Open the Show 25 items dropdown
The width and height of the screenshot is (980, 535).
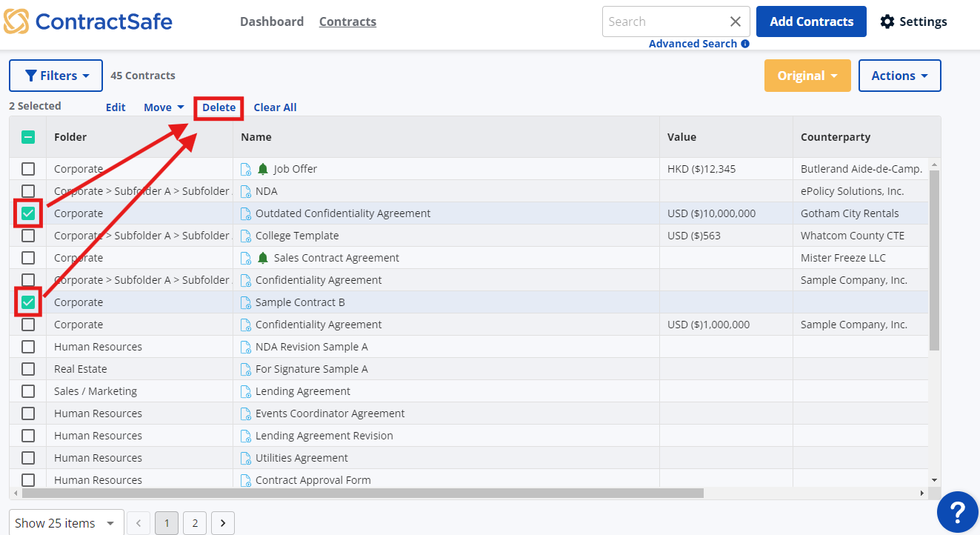(65, 523)
